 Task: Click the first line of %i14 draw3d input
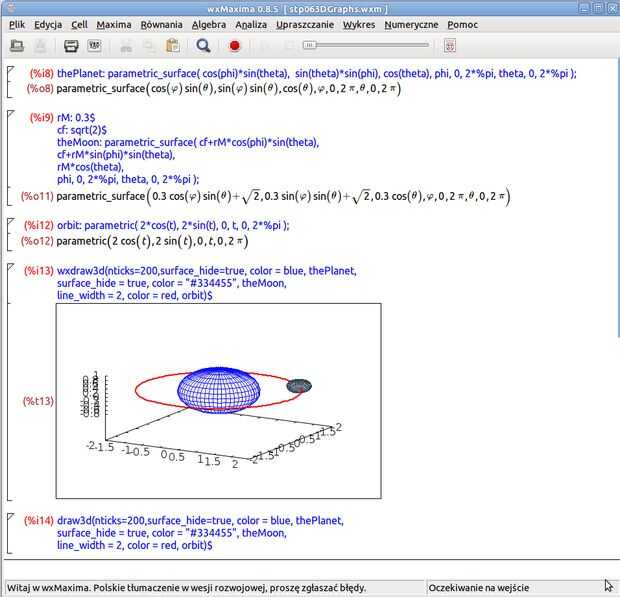[200, 521]
